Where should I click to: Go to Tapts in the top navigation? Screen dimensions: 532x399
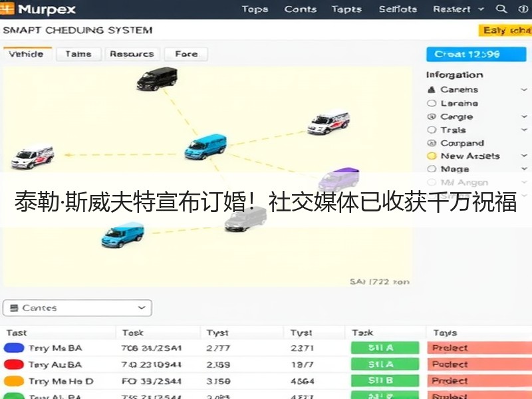(346, 9)
